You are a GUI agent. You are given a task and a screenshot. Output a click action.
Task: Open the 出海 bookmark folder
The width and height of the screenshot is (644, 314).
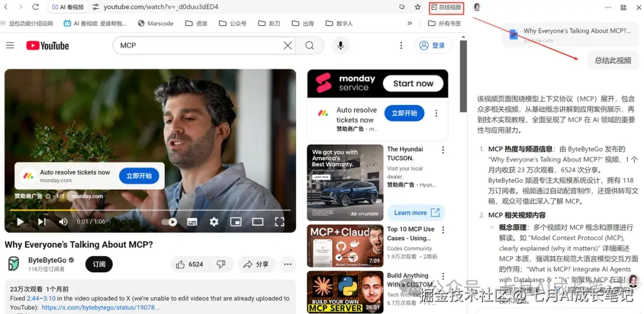click(303, 23)
